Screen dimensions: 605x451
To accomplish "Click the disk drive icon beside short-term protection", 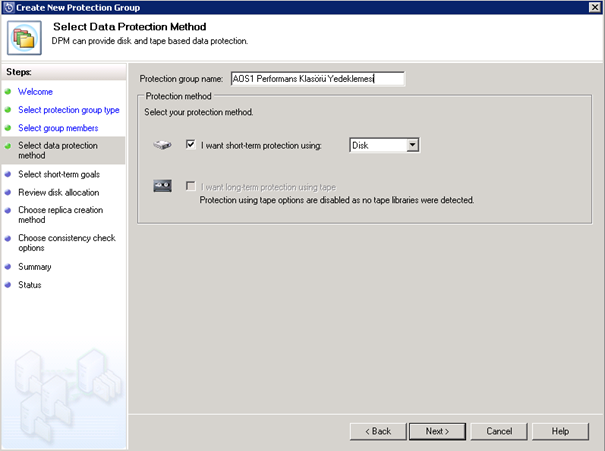I will [x=162, y=145].
